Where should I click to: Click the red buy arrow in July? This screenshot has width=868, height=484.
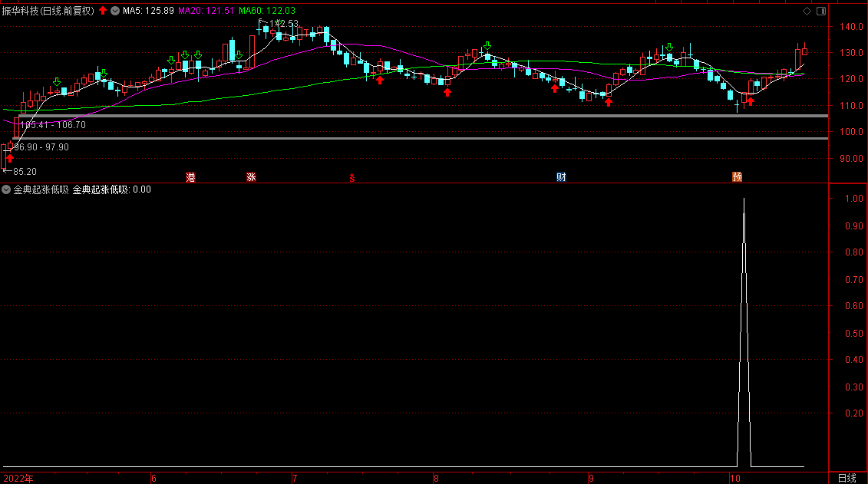pos(380,81)
